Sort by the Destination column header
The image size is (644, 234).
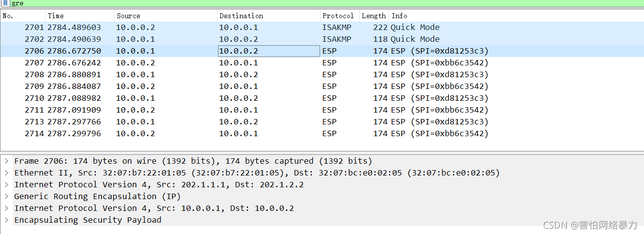click(x=269, y=16)
